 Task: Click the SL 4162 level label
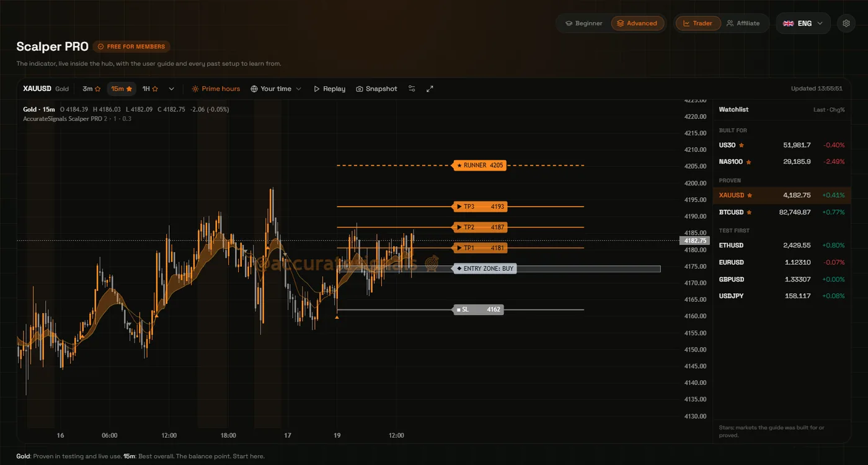(478, 309)
